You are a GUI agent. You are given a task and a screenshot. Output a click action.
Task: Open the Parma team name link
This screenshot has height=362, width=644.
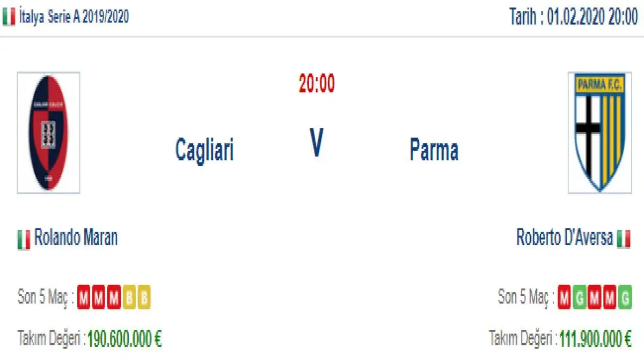pos(434,150)
